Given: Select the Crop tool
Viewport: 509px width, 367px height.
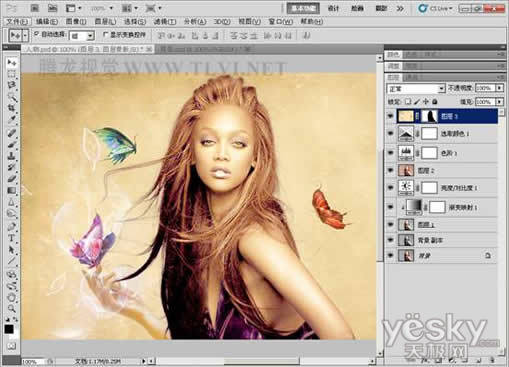Looking at the screenshot, I should [x=12, y=108].
